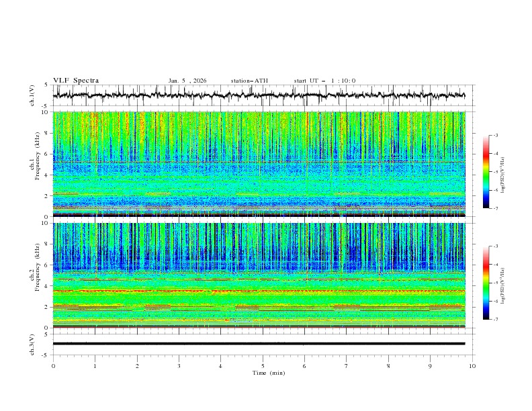Click the ch.3(V) flat waveform panel
The image size is (532, 411).
point(262,343)
